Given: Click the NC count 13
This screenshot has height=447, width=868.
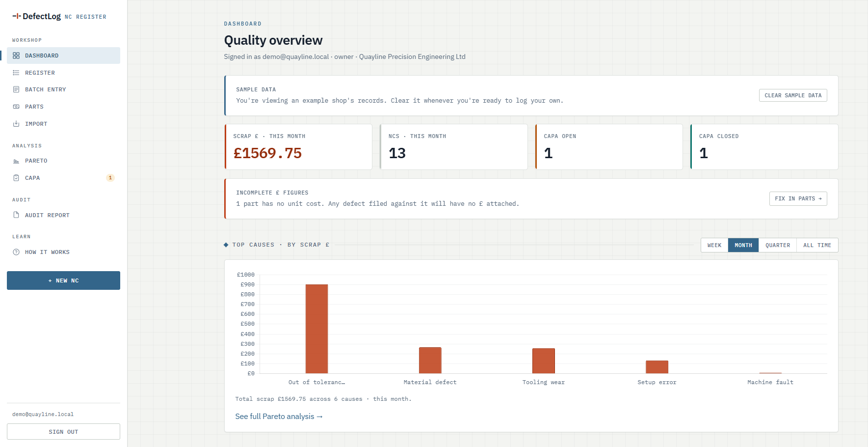Looking at the screenshot, I should (x=397, y=153).
